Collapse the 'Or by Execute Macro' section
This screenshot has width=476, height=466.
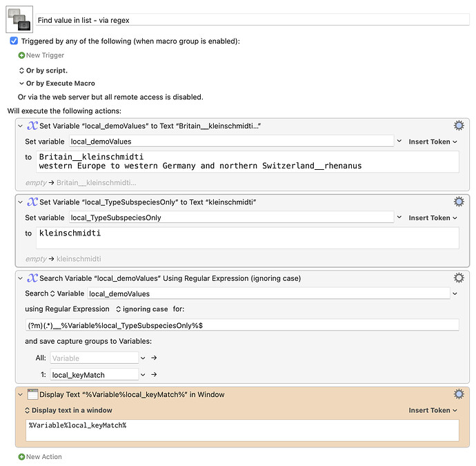pos(21,84)
